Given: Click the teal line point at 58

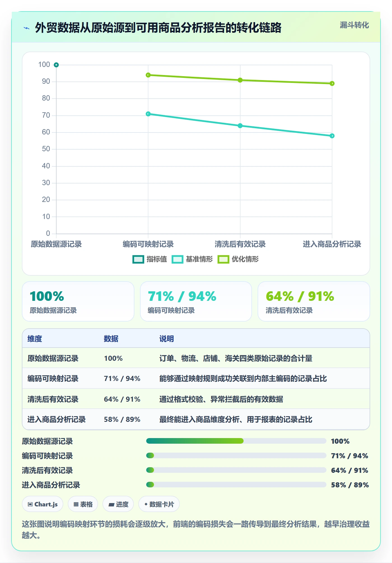Looking at the screenshot, I should (332, 136).
